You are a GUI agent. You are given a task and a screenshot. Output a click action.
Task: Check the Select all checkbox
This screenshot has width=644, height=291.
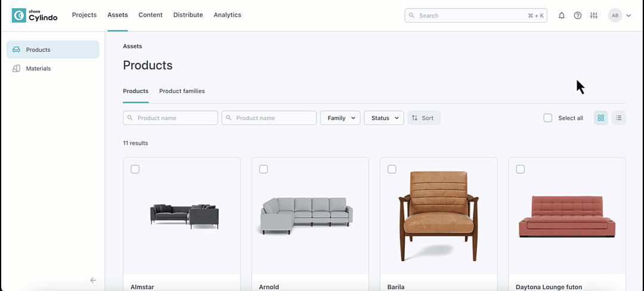548,118
